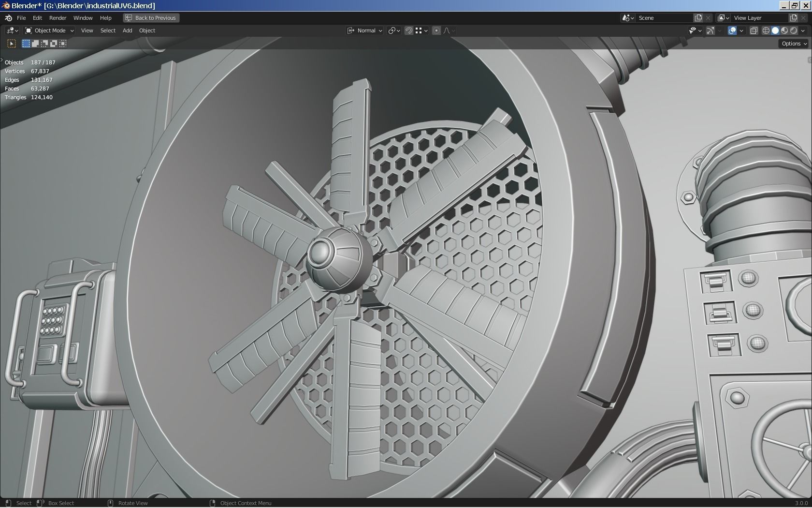
Task: Open the Object Mode dropdown
Action: click(49, 30)
